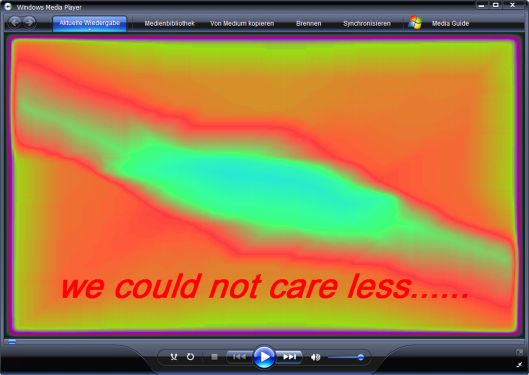This screenshot has width=529, height=375.
Task: Go back with the Back arrow
Action: click(15, 22)
